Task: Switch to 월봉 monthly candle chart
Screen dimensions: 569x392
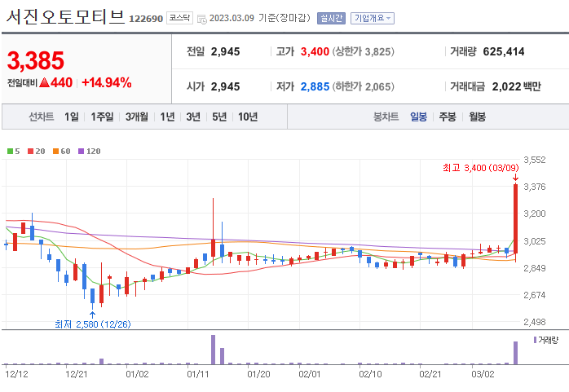Action: pos(477,117)
